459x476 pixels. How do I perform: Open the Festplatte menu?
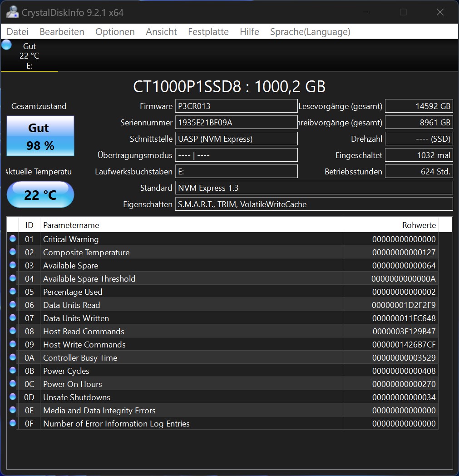pyautogui.click(x=208, y=32)
